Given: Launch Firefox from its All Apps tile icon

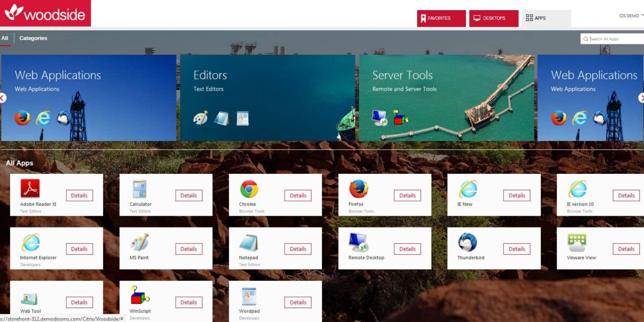Looking at the screenshot, I should point(358,189).
